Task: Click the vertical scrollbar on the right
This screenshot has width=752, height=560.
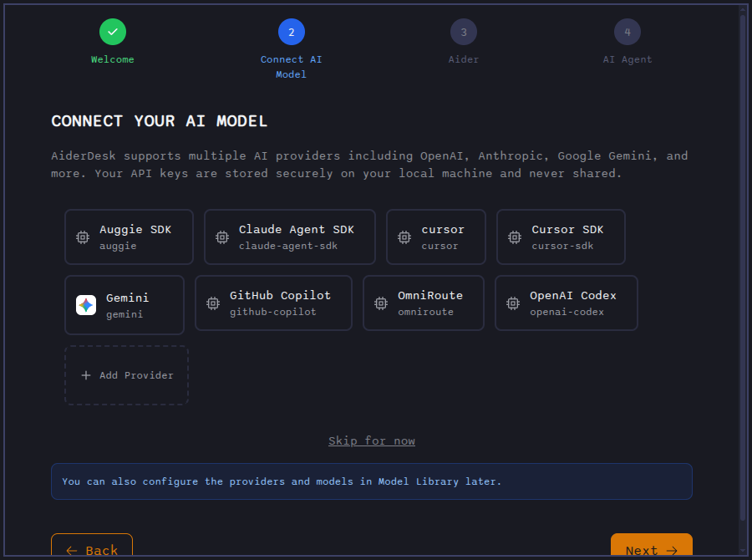Action: 743,269
